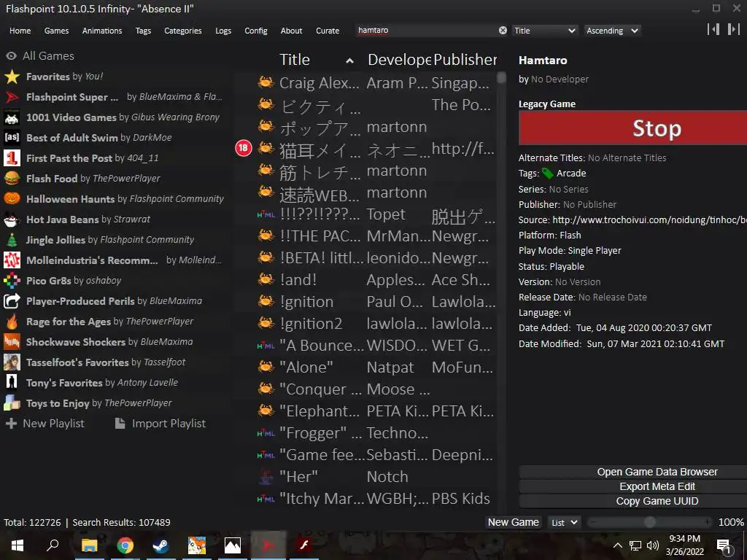Open the Curate page

(328, 31)
